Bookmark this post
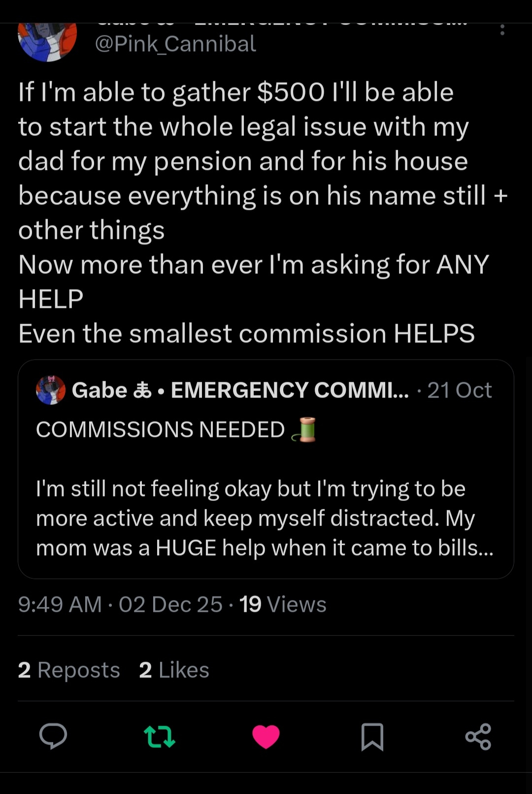The height and width of the screenshot is (794, 532). click(x=372, y=737)
